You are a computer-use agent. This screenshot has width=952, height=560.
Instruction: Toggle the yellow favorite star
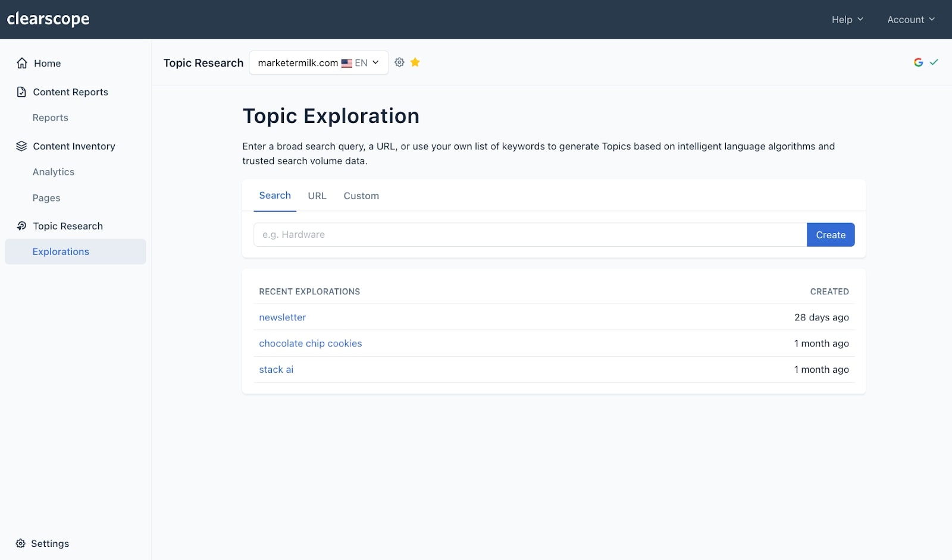point(415,62)
